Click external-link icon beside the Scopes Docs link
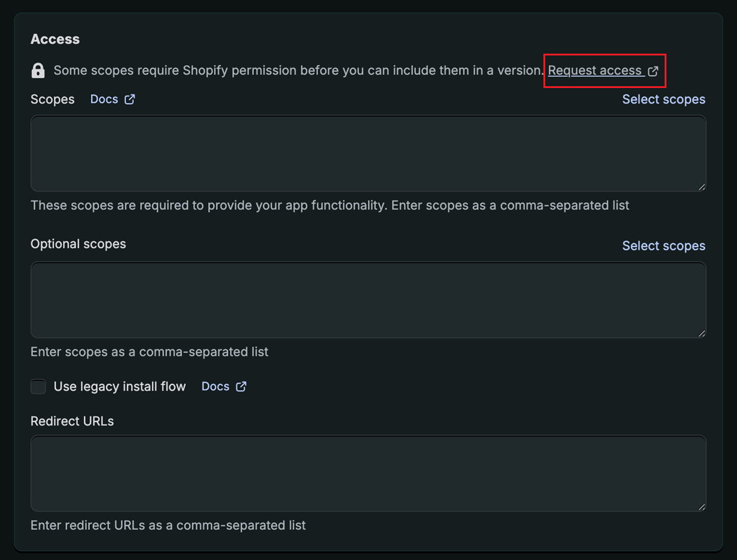The image size is (737, 560). coord(130,99)
